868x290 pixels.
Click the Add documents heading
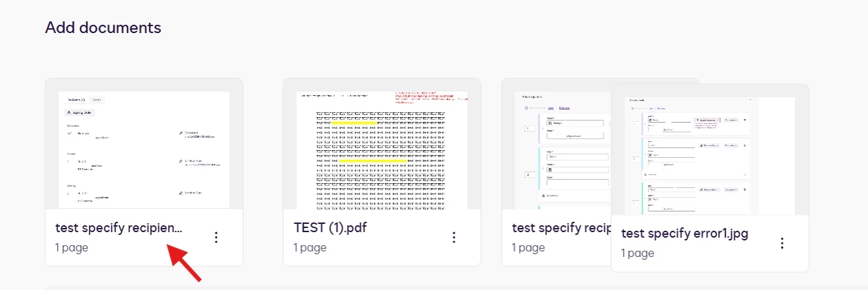point(103,28)
